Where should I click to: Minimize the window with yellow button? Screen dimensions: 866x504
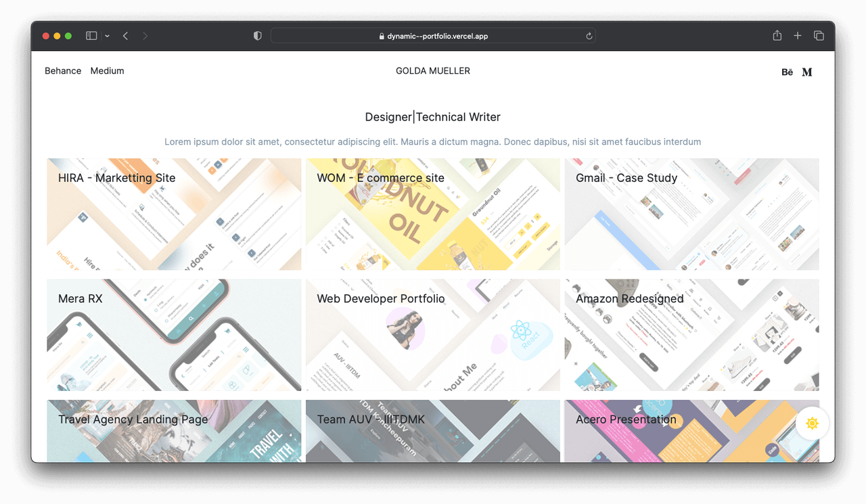(57, 36)
